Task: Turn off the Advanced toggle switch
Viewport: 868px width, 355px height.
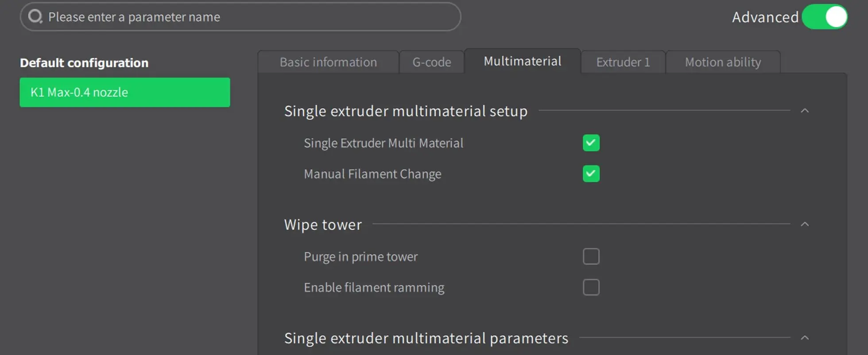Action: tap(824, 17)
